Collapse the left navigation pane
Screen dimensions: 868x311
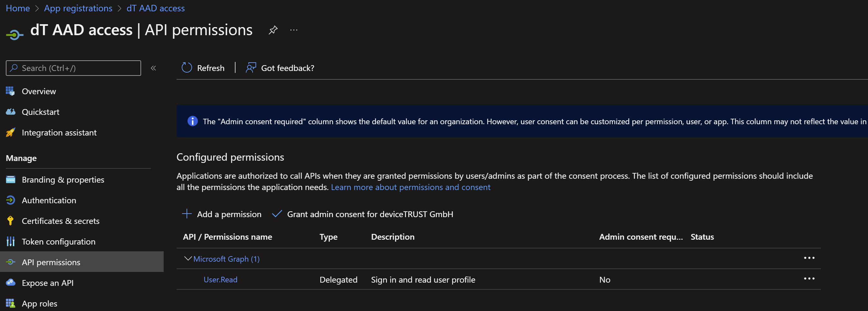(154, 68)
